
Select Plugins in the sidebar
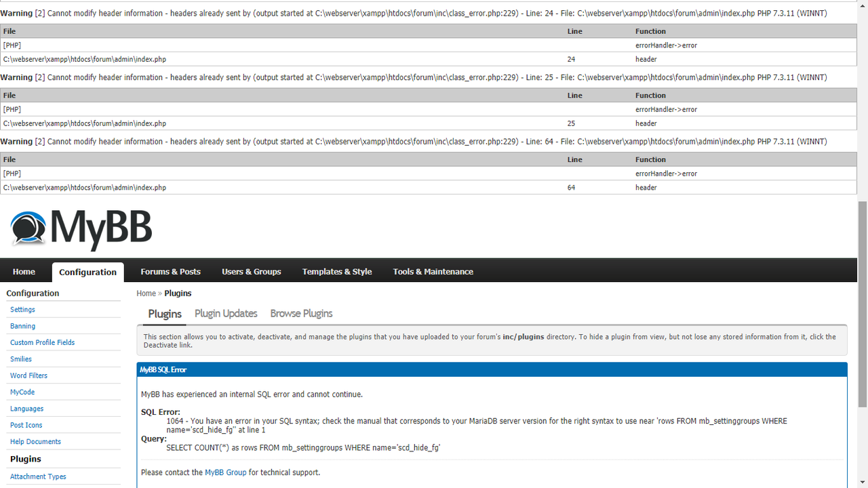pyautogui.click(x=26, y=459)
